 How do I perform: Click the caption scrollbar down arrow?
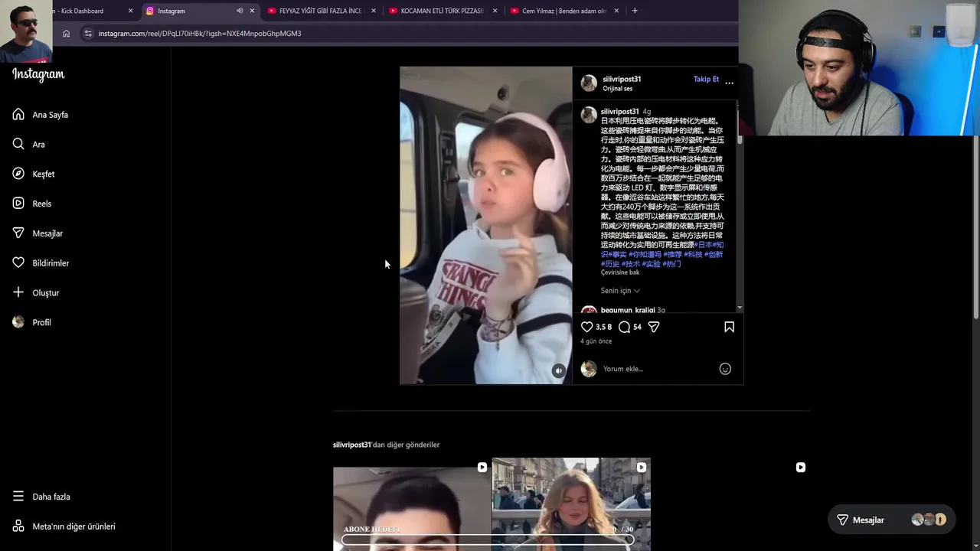740,308
